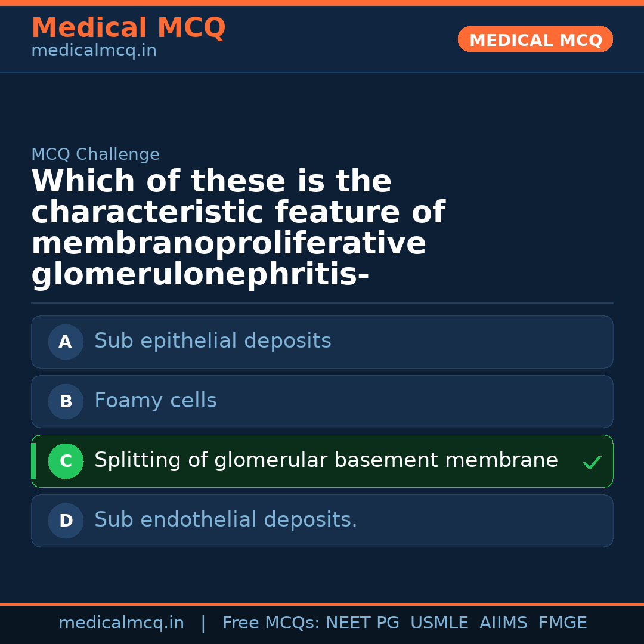Choose the "Foamy cells" answer text
The height and width of the screenshot is (644, 644).
pyautogui.click(x=155, y=401)
